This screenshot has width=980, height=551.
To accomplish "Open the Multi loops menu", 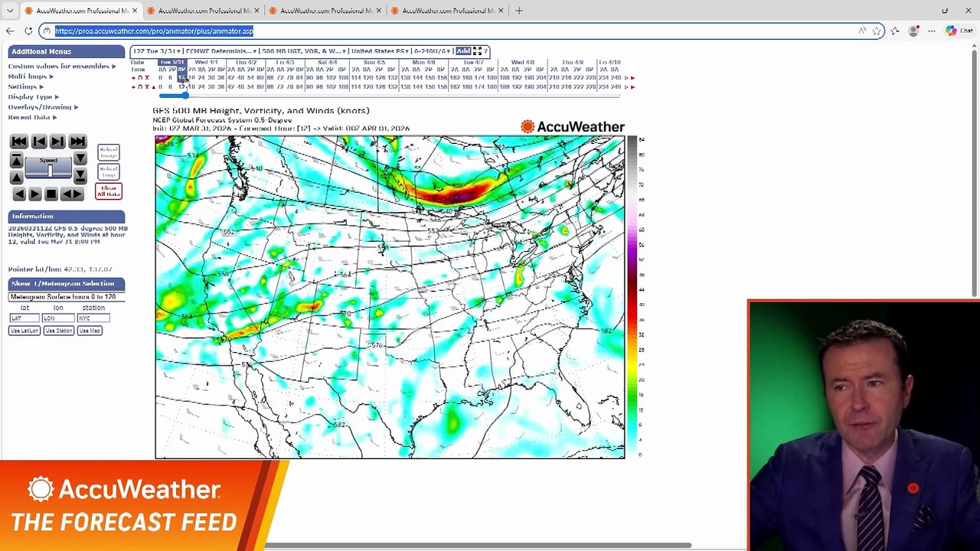I will pyautogui.click(x=31, y=77).
